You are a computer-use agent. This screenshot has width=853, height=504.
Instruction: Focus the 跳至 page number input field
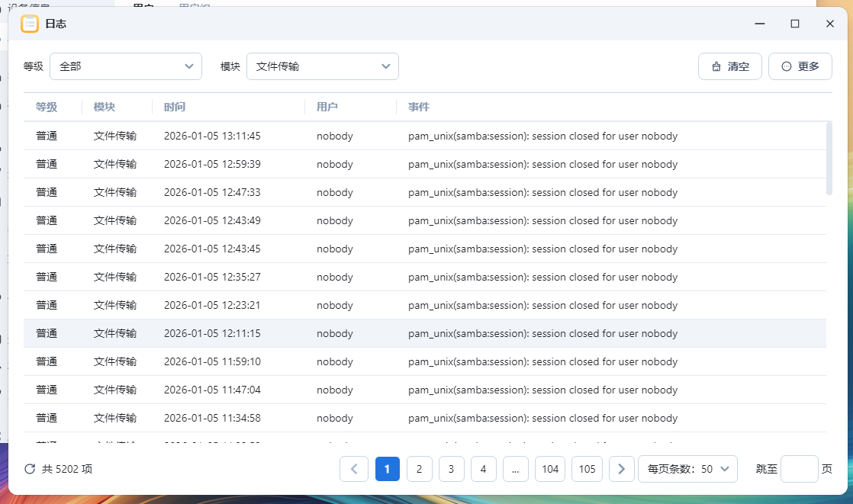tap(799, 469)
